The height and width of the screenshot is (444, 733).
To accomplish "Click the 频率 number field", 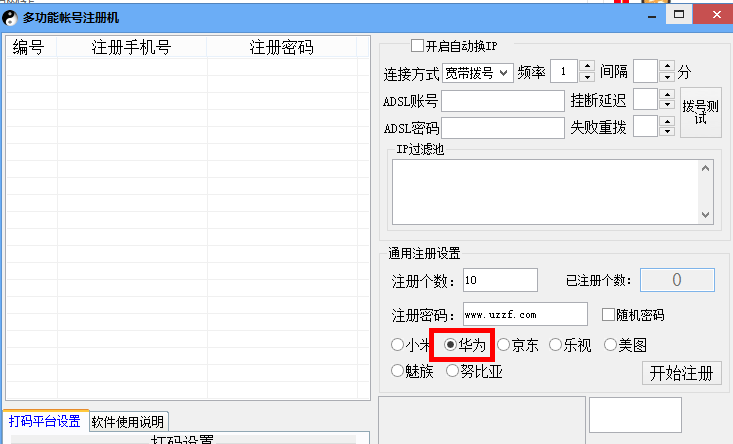I will [x=565, y=72].
